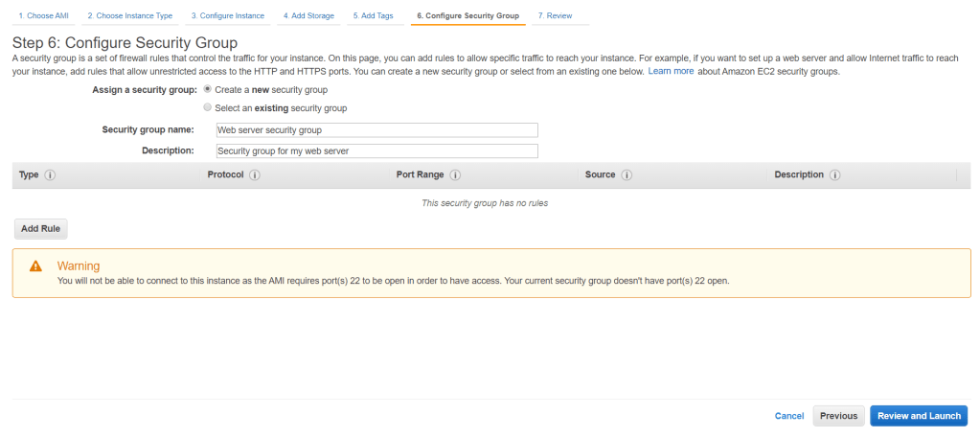
Task: Select 'Create a new security group' radio
Action: click(x=208, y=89)
